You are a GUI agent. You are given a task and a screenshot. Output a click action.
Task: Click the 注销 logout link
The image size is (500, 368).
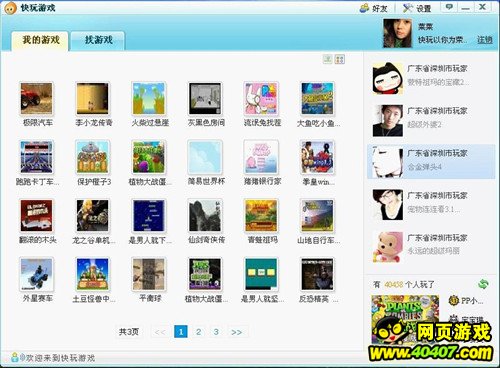tap(484, 40)
